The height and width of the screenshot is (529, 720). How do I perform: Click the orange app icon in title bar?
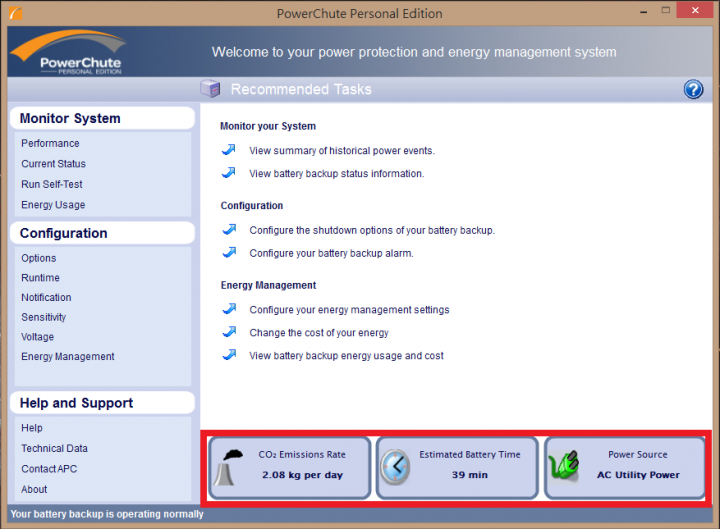(15, 13)
